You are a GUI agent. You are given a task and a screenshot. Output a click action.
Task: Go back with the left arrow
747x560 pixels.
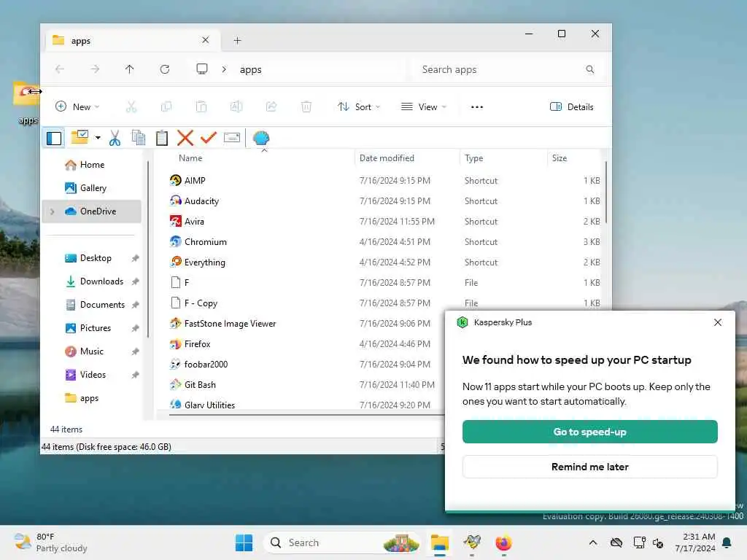(x=60, y=69)
